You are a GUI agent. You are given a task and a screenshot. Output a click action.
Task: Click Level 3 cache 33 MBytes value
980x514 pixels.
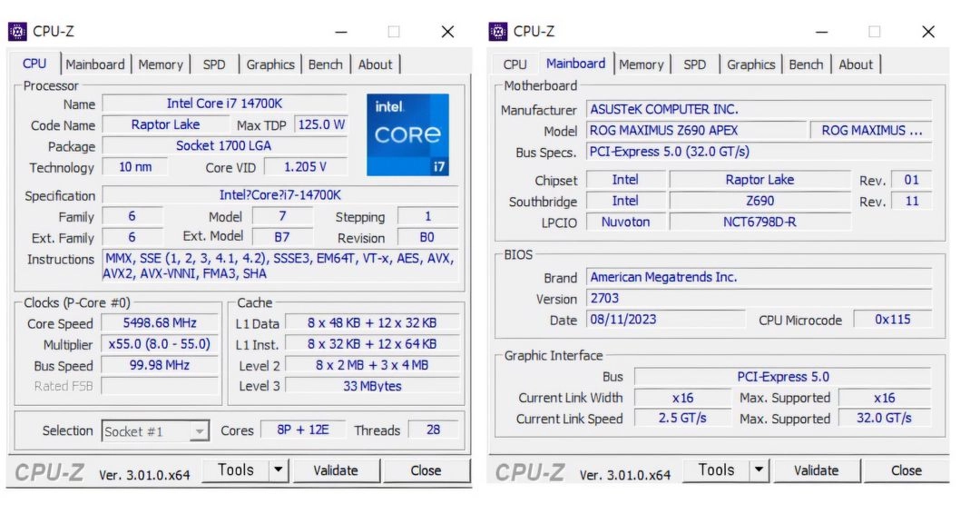[372, 386]
